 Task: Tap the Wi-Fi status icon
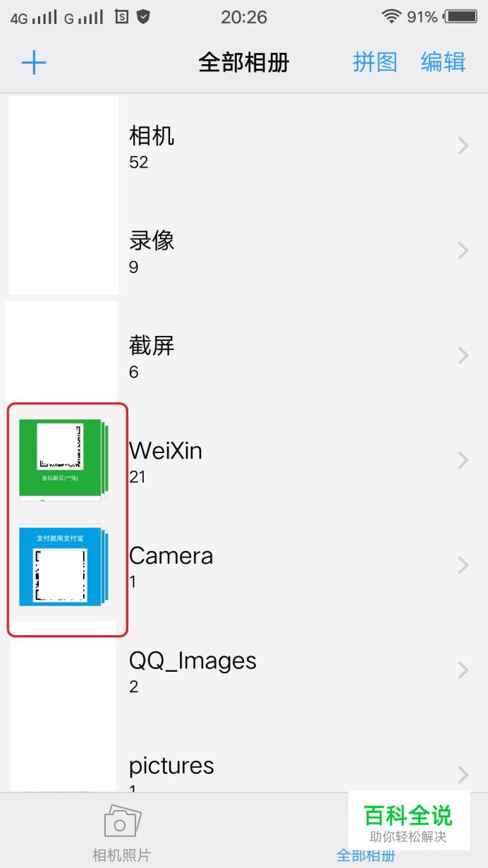pos(391,17)
